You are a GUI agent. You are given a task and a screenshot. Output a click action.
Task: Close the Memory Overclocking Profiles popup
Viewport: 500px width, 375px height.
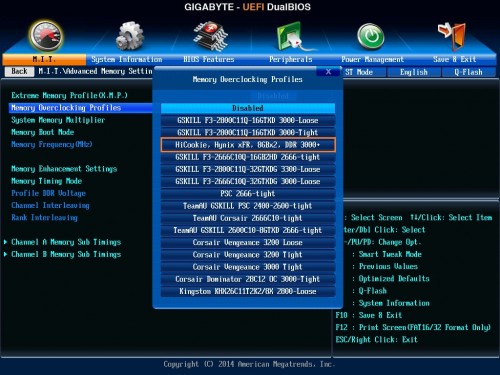(x=328, y=72)
